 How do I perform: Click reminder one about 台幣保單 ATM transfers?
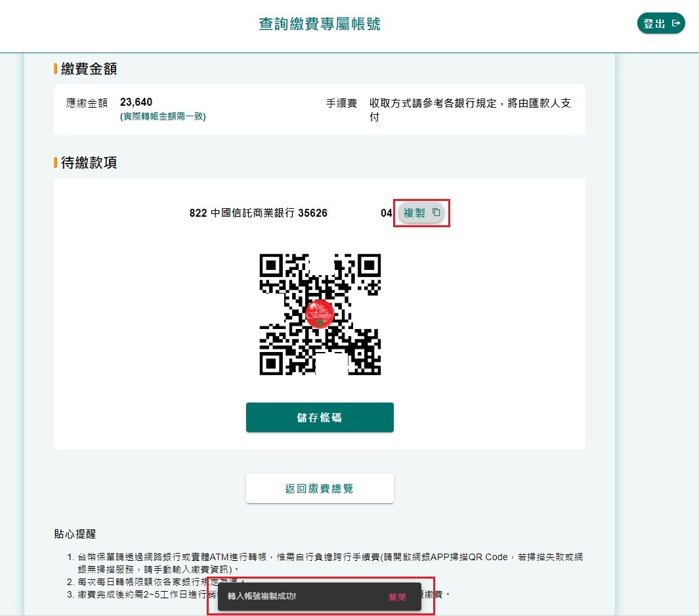tap(330, 563)
